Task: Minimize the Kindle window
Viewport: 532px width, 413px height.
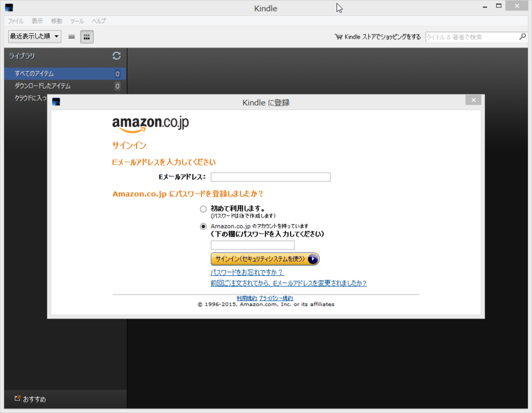Action: pyautogui.click(x=485, y=7)
